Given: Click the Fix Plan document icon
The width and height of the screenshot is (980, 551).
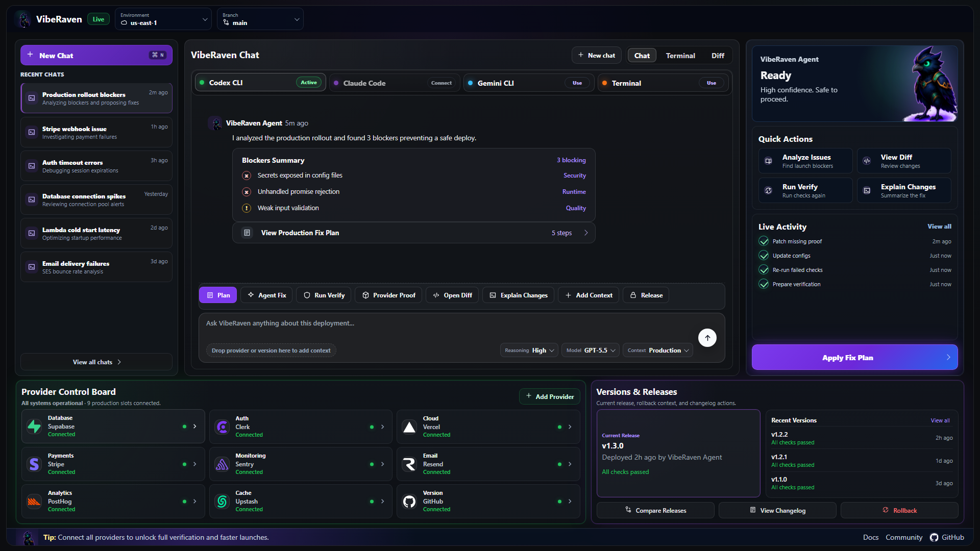Looking at the screenshot, I should coord(247,233).
